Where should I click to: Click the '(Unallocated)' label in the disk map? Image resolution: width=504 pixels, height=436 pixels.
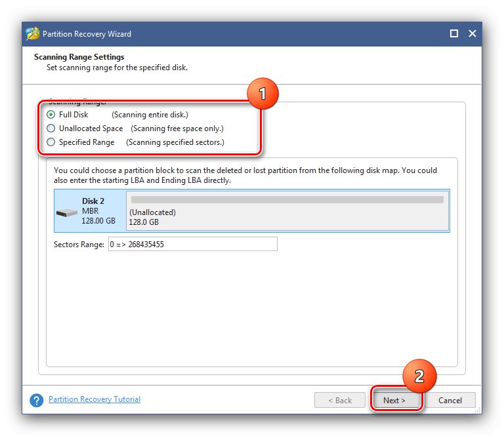pos(152,212)
